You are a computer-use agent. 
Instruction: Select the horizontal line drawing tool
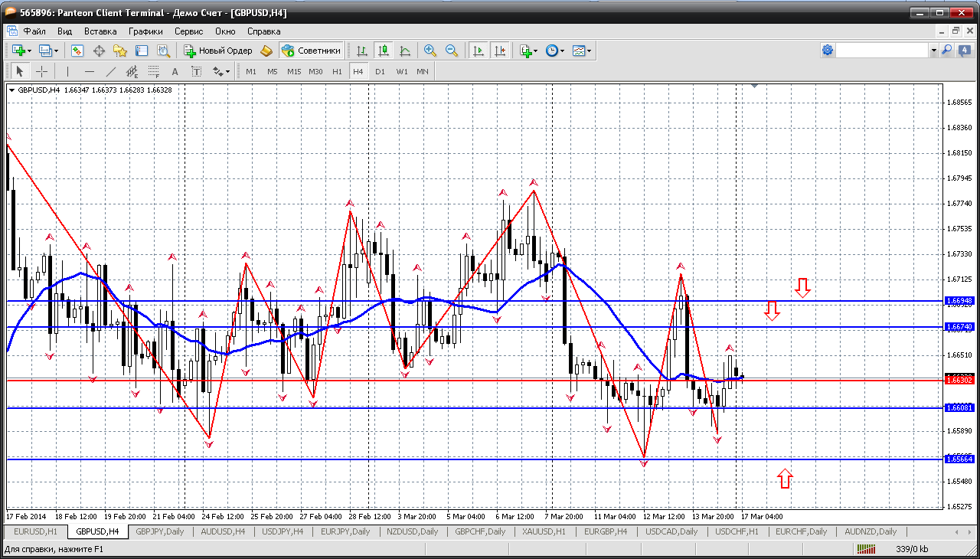point(90,71)
